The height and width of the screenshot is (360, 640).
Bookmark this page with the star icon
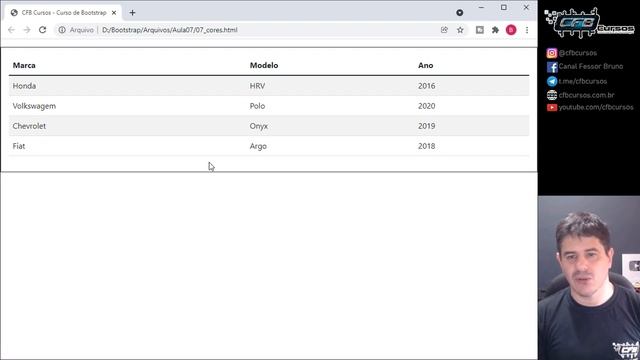tap(460, 30)
